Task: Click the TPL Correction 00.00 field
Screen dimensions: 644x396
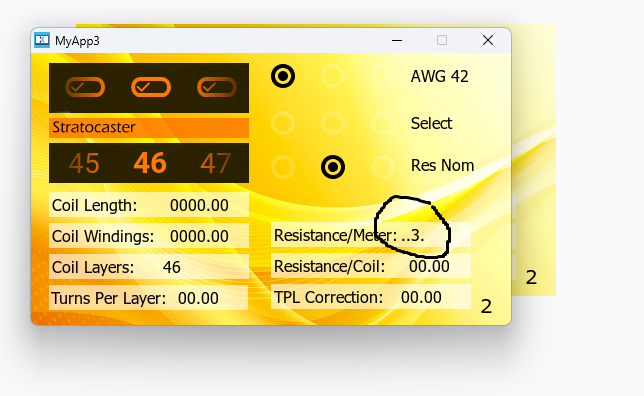Action: pos(371,297)
